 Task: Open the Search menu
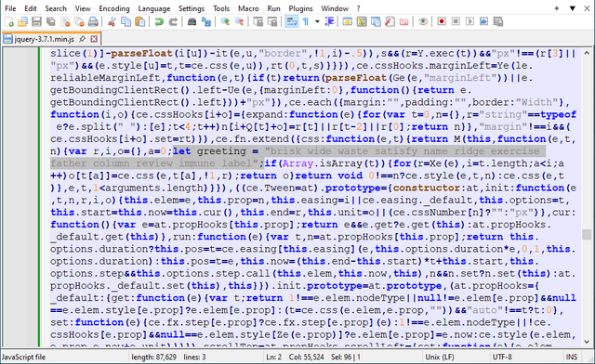[x=56, y=8]
